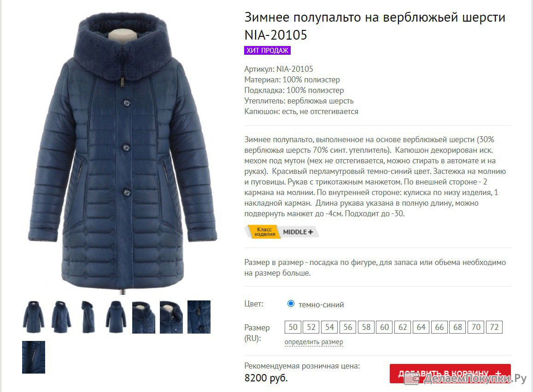Show the second angled coat thumbnail
533x392 pixels.
[x=61, y=317]
